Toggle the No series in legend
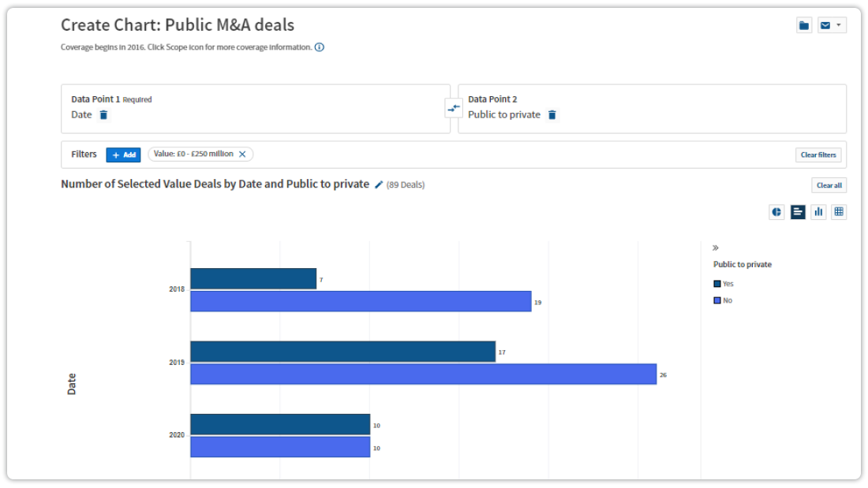The width and height of the screenshot is (868, 488). [x=723, y=300]
